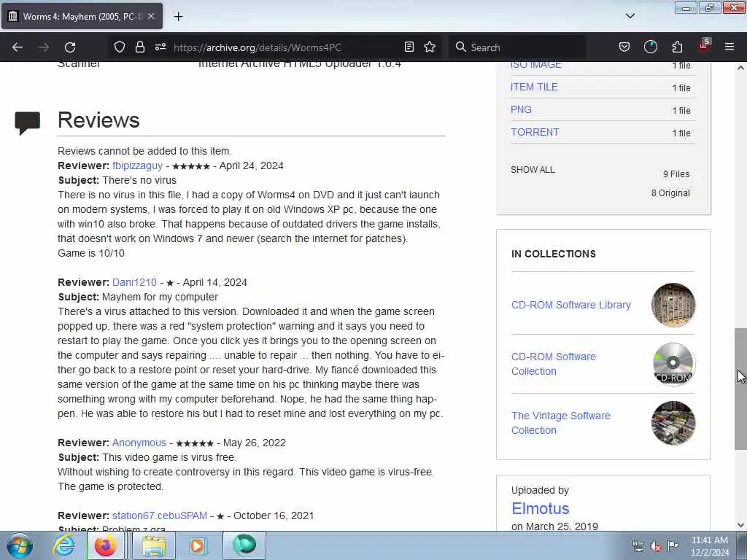Image resolution: width=747 pixels, height=560 pixels.
Task: Open reviewer fbipizzaguy profile
Action: click(137, 166)
